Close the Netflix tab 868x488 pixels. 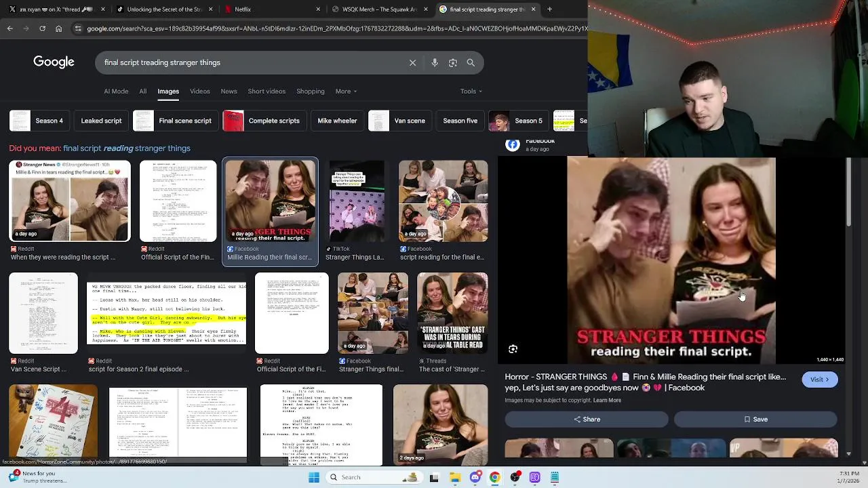[318, 9]
